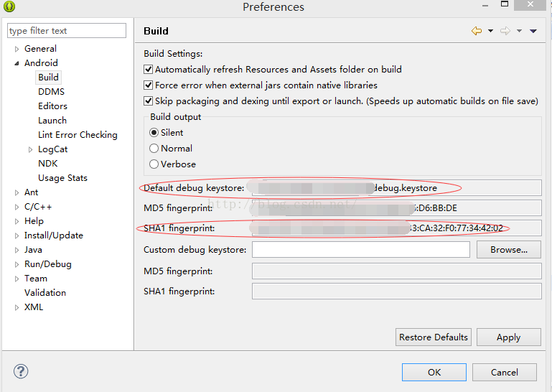
Task: Click the Restore Defaults button
Action: [434, 337]
